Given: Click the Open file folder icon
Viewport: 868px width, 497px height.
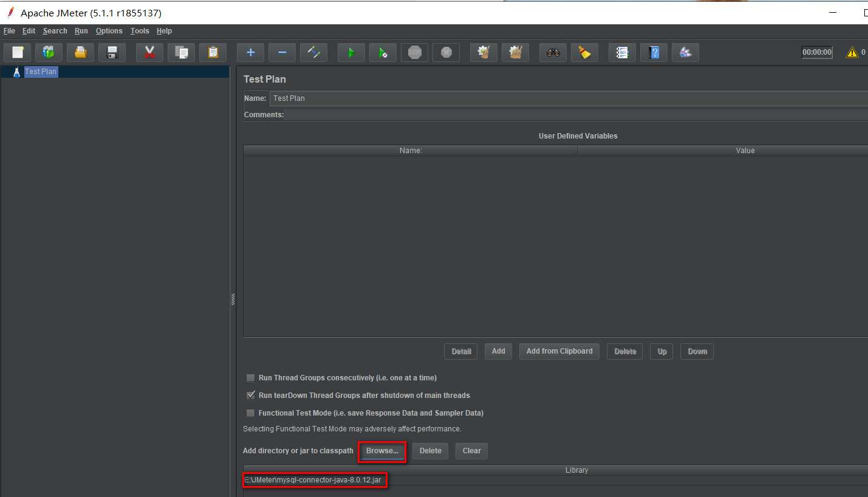Looking at the screenshot, I should coord(80,52).
